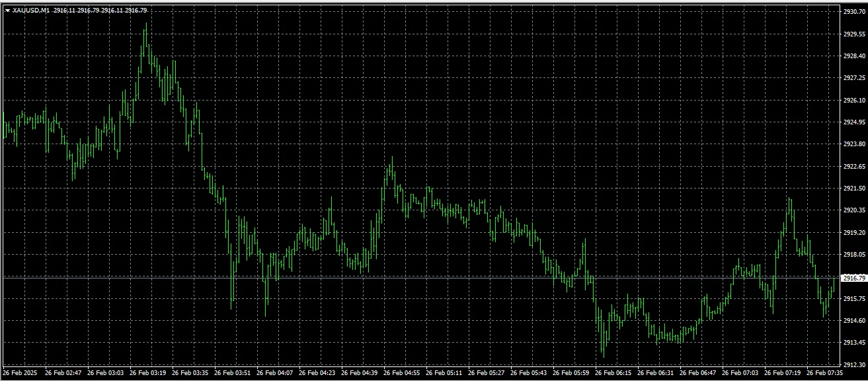Click the 26 Feb 04:55 time label
This screenshot has width=868, height=381.
click(x=401, y=373)
